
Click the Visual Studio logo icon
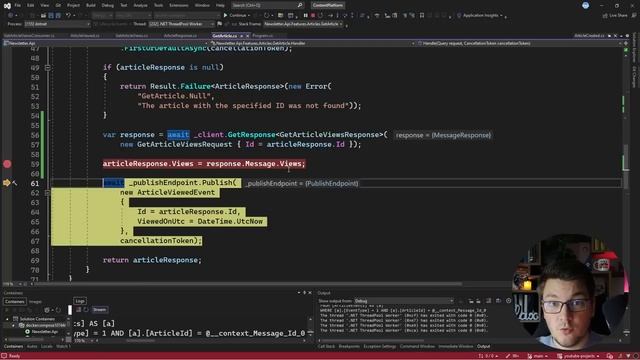tap(7, 5)
